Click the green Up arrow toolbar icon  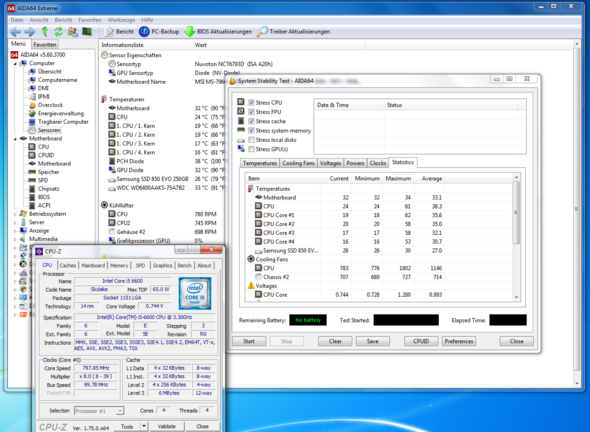point(45,32)
